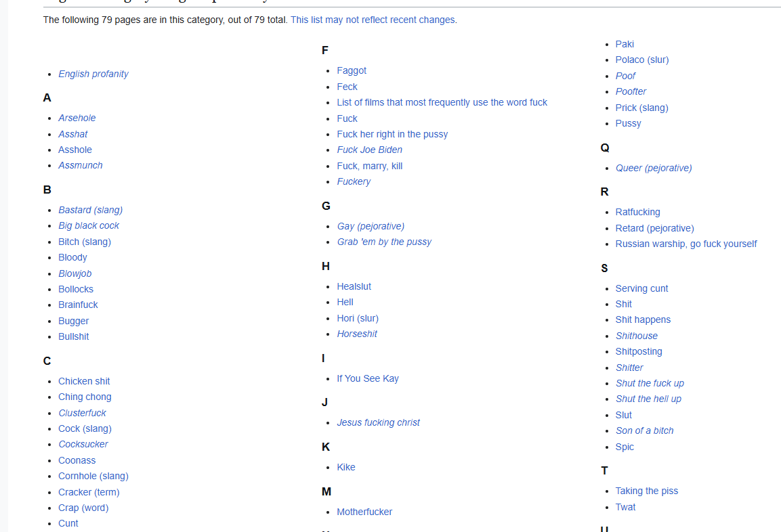
Task: Open 'This list may not reflect recent changes' link
Action: click(x=373, y=20)
